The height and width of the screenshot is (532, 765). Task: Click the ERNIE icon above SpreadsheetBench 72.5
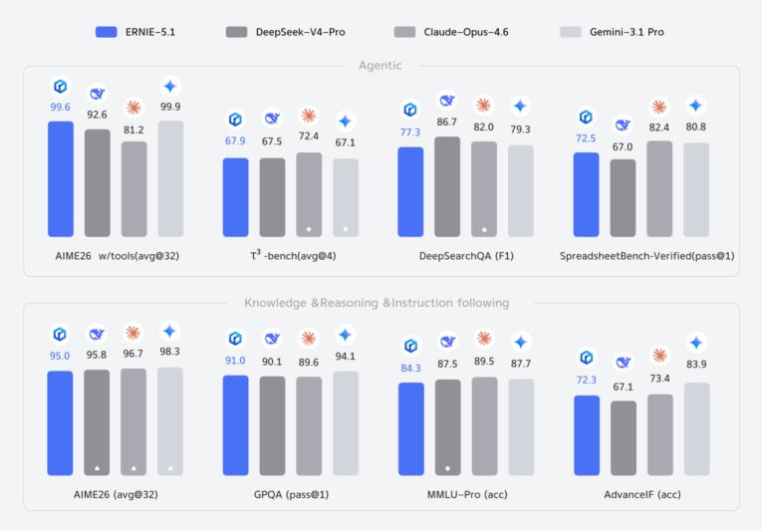click(x=586, y=118)
